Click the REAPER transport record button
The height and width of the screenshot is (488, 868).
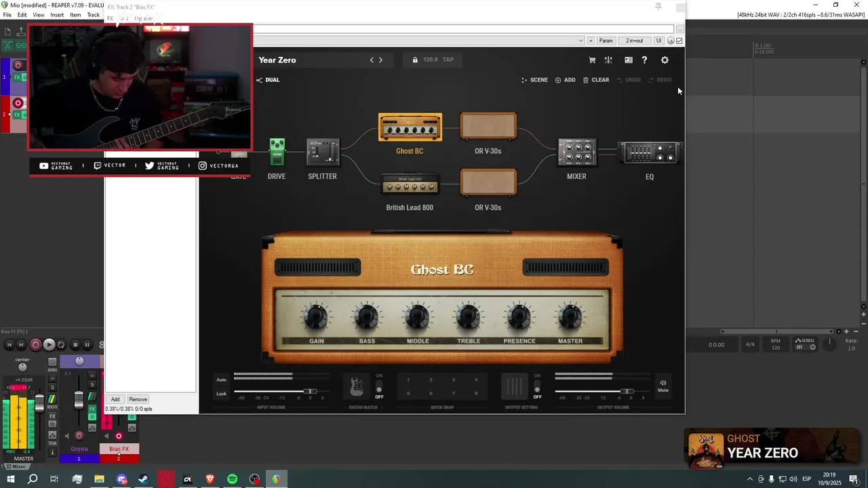(x=36, y=345)
